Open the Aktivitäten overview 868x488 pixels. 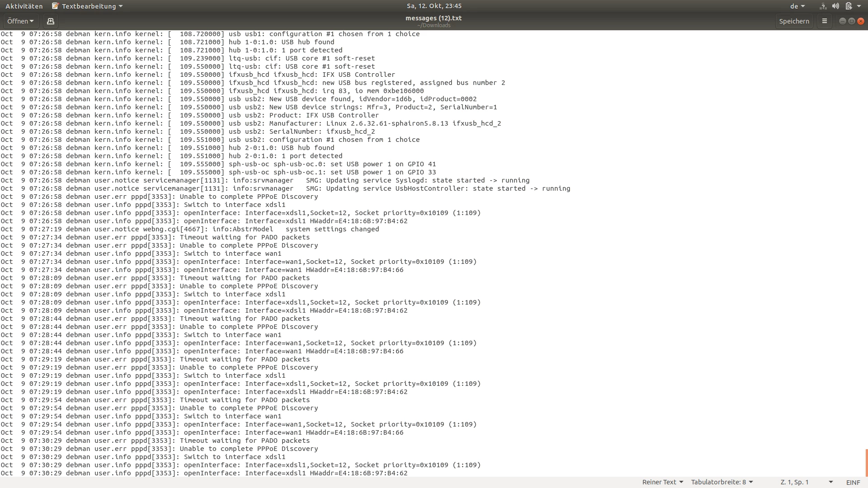click(x=24, y=6)
